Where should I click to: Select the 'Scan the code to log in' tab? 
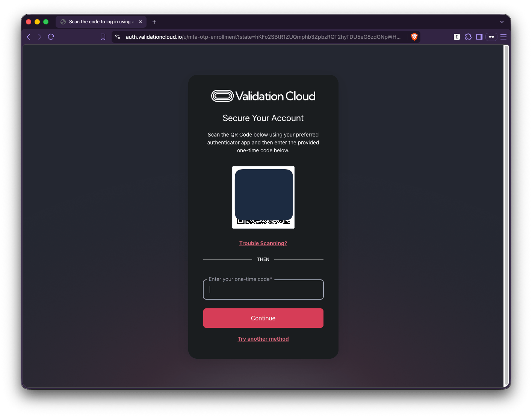[x=101, y=22]
